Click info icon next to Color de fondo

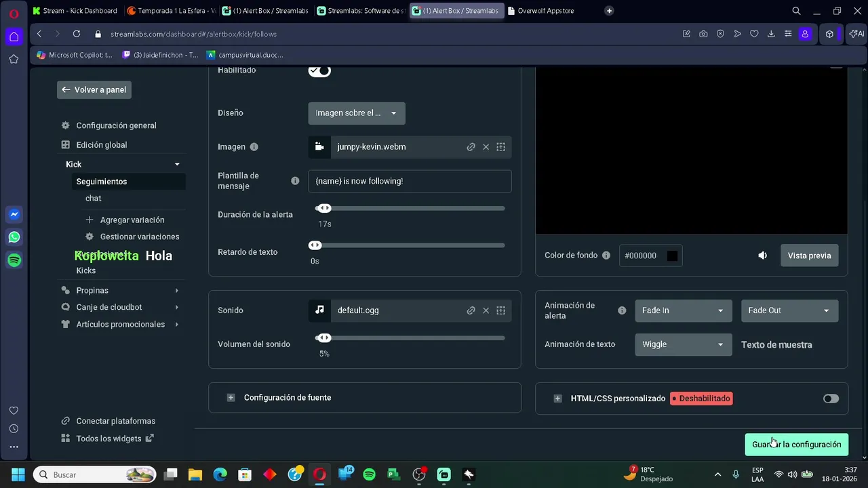606,256
